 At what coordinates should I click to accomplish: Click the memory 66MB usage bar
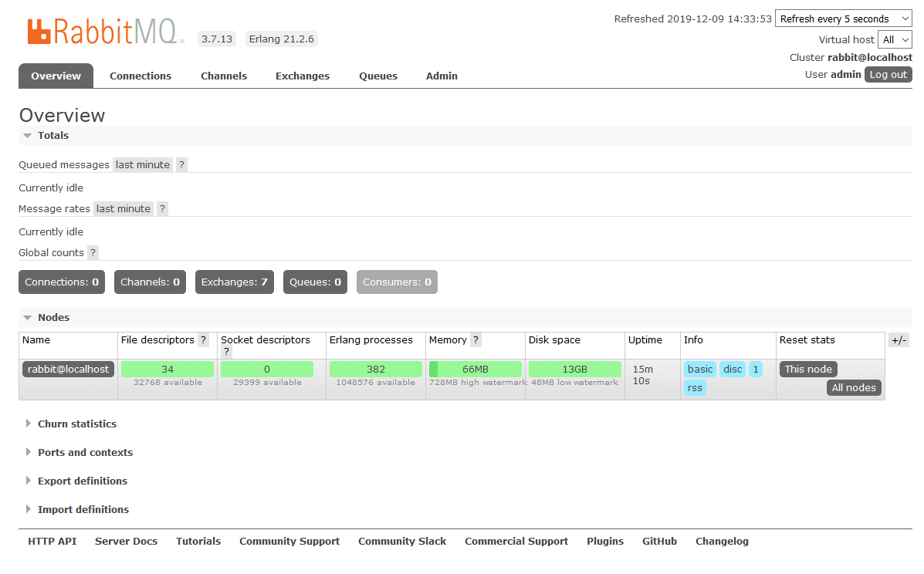476,369
